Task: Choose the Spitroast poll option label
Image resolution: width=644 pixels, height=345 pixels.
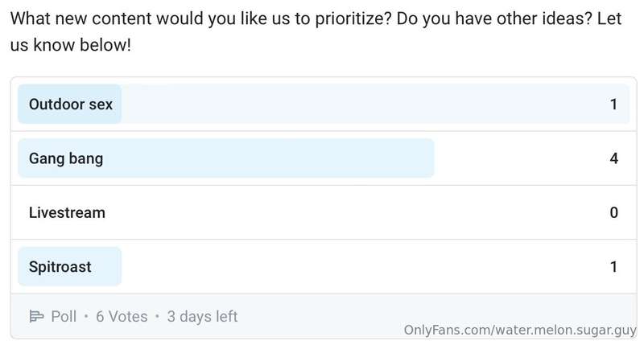Action: click(x=60, y=267)
